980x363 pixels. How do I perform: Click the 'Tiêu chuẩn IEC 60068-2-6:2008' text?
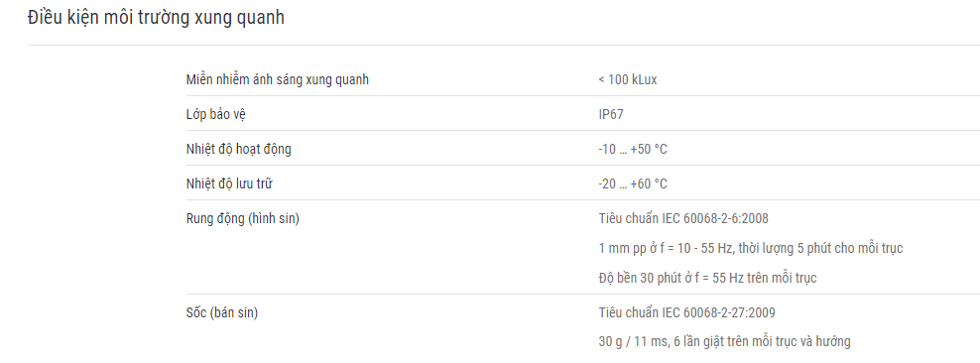pos(683,218)
